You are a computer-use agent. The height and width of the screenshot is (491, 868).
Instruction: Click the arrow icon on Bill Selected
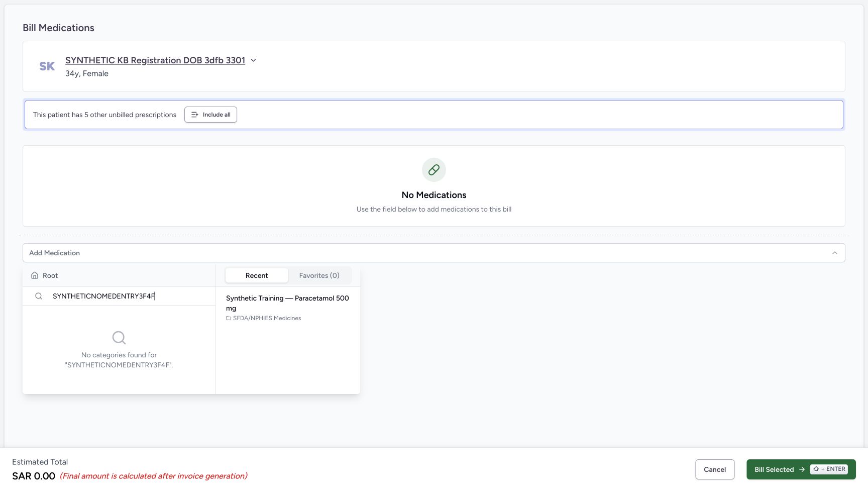click(x=802, y=469)
